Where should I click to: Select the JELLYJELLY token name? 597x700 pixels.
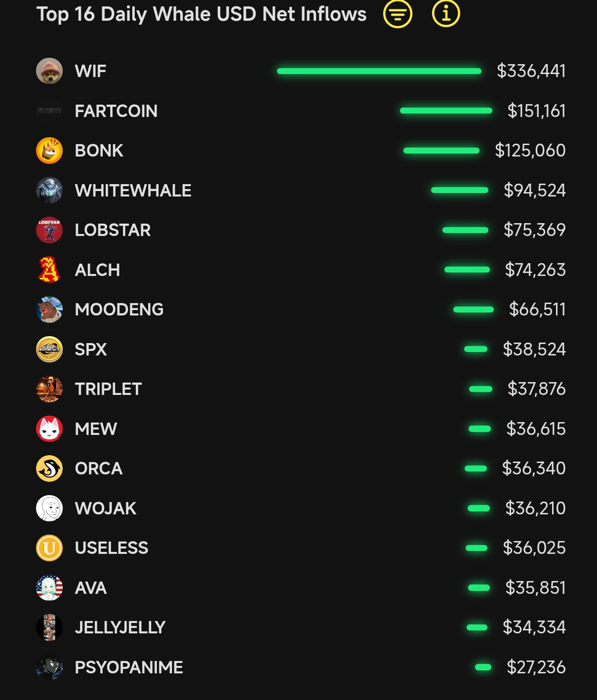[120, 627]
